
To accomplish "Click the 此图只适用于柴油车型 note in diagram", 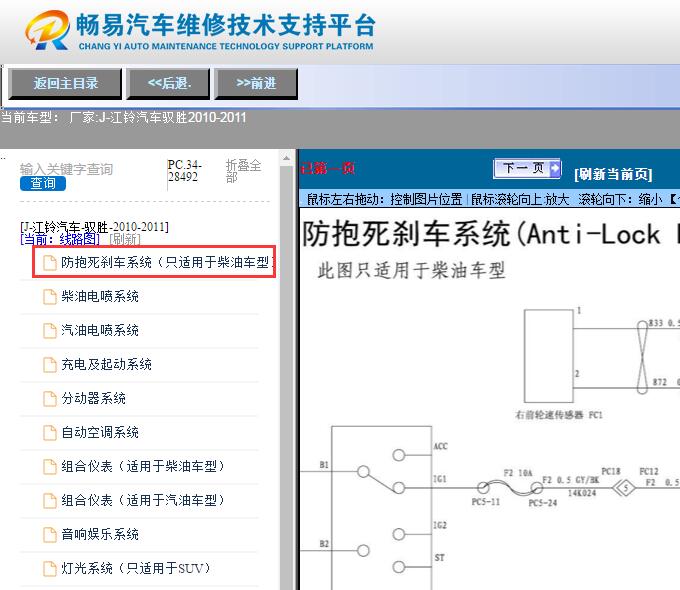I will [x=411, y=270].
